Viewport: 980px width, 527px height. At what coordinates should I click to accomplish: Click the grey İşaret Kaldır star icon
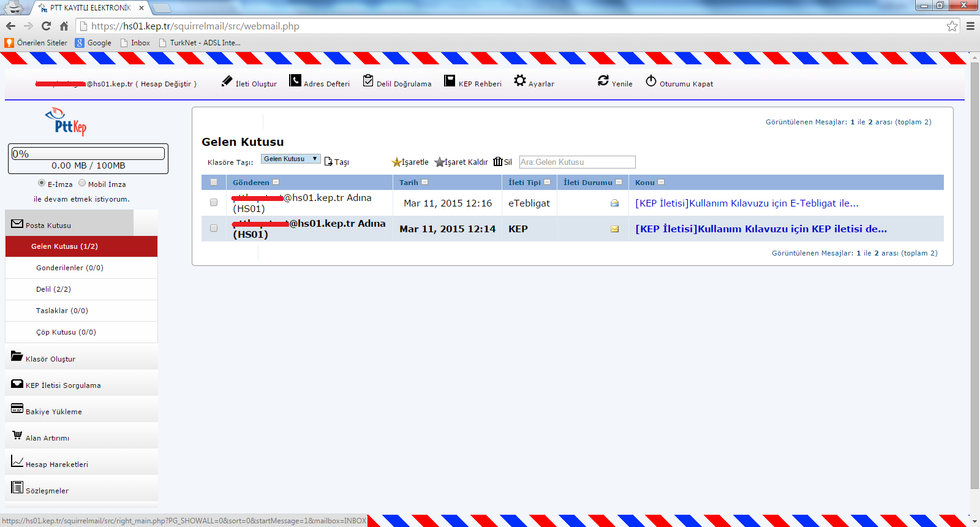pyautogui.click(x=439, y=162)
